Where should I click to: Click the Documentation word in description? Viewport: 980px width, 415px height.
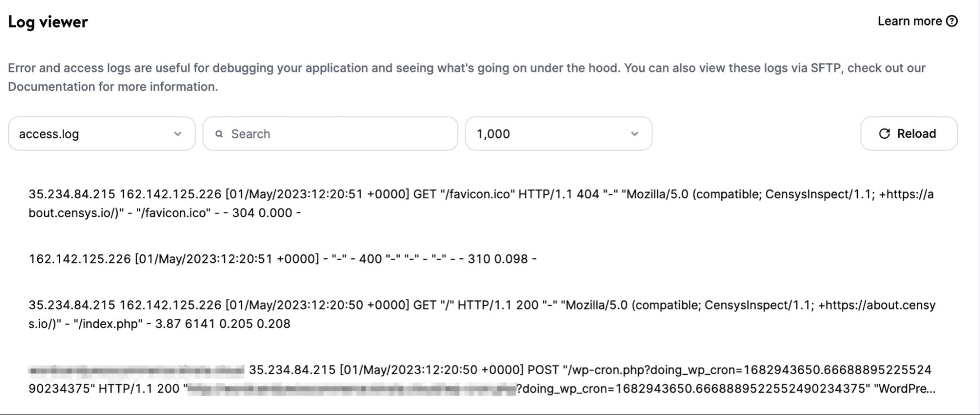(51, 87)
